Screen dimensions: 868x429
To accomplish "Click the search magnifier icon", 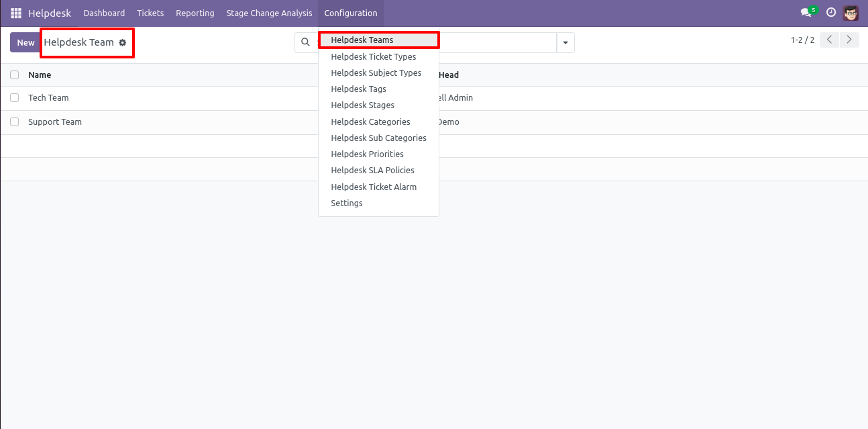I will click(305, 42).
